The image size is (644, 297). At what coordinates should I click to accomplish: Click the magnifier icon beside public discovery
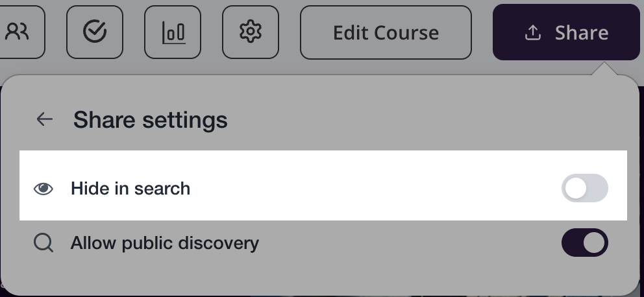[43, 243]
